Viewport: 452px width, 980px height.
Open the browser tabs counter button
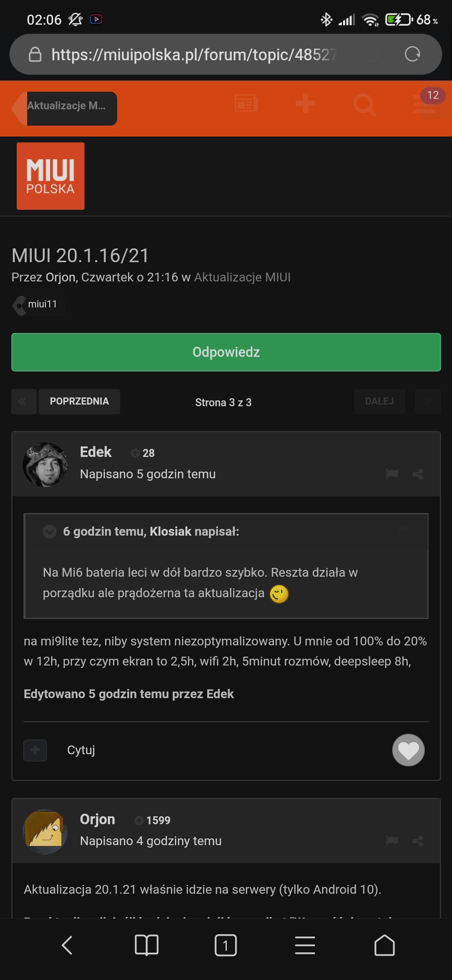pyautogui.click(x=226, y=945)
